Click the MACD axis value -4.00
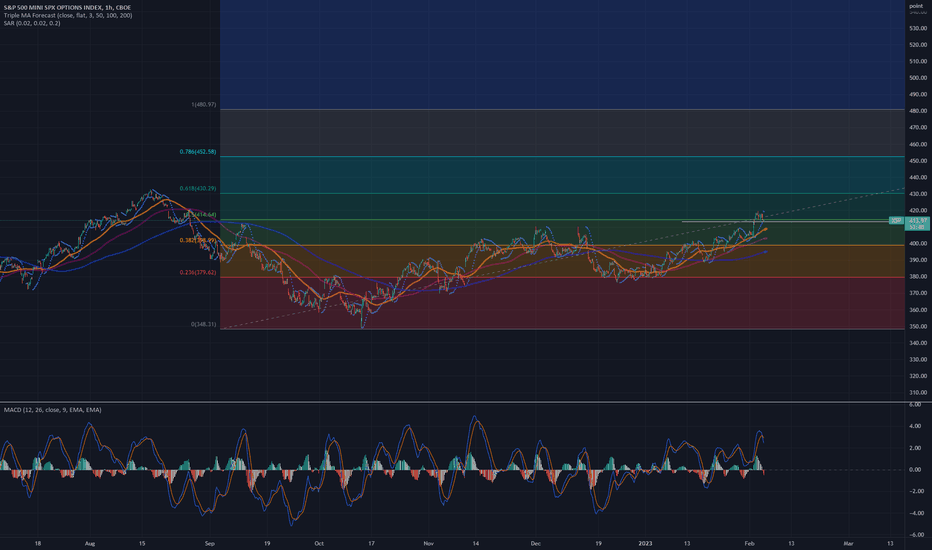 pos(915,513)
